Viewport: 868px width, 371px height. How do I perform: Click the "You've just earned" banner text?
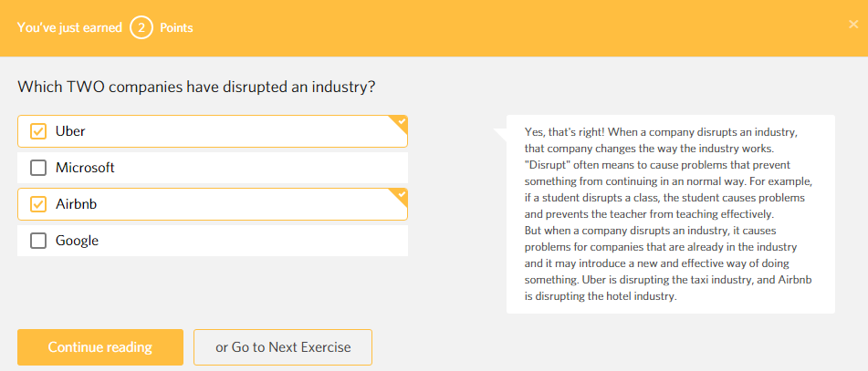(69, 27)
